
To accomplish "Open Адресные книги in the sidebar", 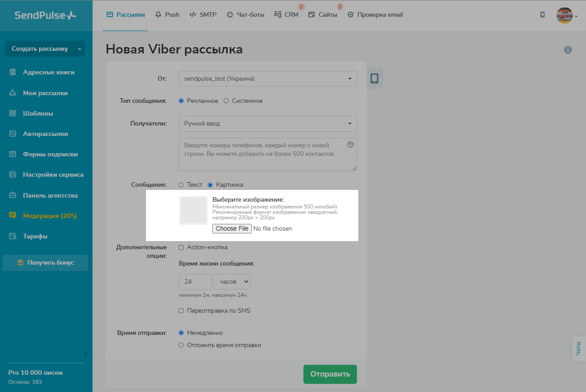I will click(x=49, y=72).
